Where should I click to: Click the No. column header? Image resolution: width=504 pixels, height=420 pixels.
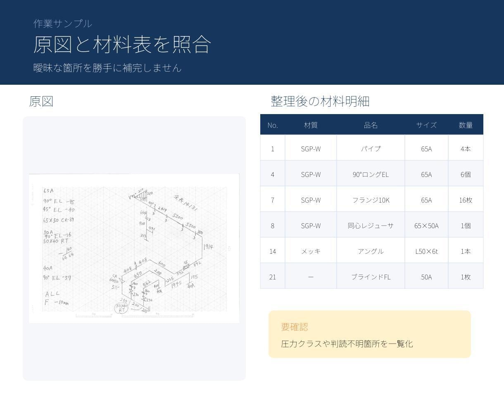click(273, 125)
